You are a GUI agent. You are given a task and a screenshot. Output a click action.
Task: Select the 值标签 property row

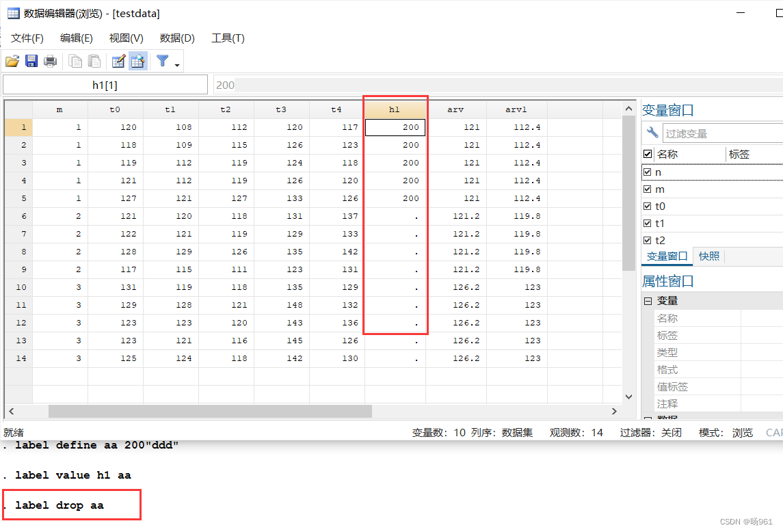tap(719, 386)
